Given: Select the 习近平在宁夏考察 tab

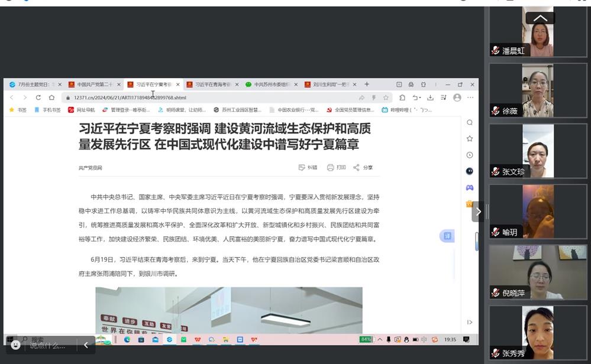Looking at the screenshot, I should tap(153, 84).
